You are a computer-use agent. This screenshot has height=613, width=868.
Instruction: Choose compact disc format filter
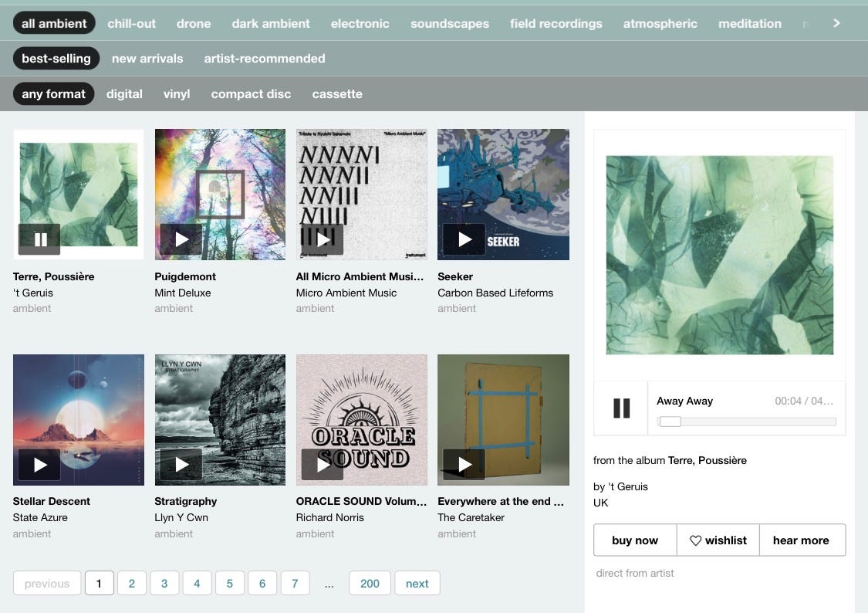[x=251, y=93]
